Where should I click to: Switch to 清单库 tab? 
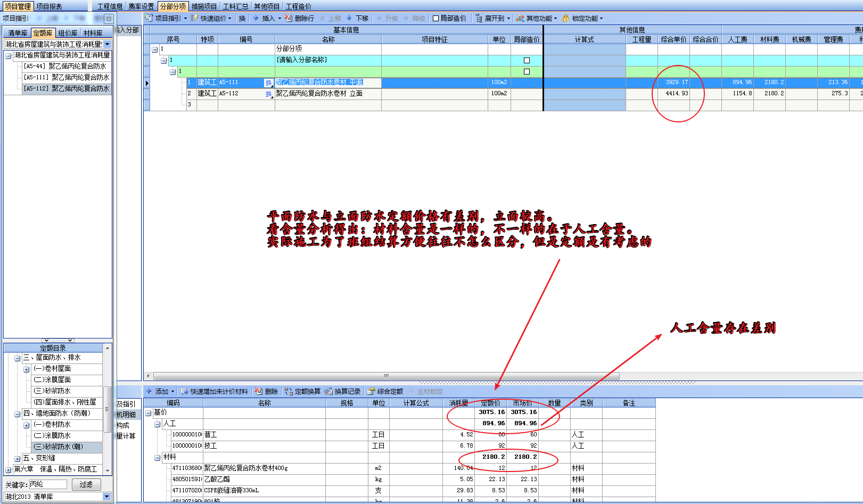pos(18,33)
